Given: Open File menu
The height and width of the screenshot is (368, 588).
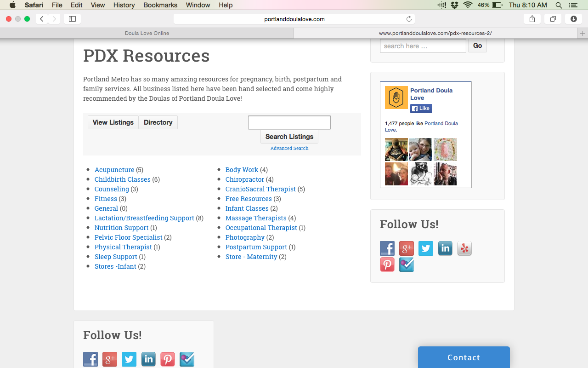Looking at the screenshot, I should pos(57,5).
